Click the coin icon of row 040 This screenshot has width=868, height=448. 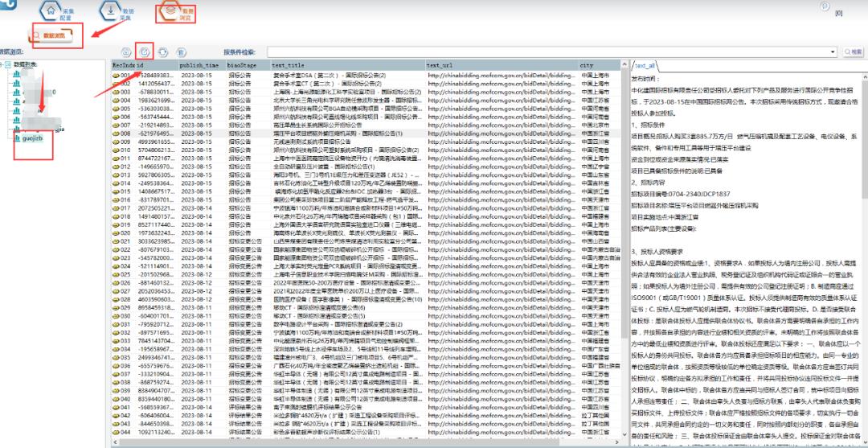(x=116, y=399)
